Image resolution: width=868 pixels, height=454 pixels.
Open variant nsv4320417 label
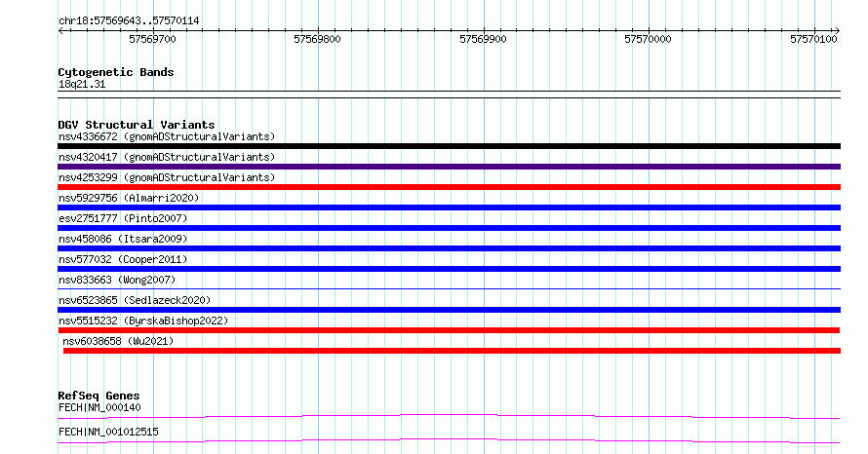point(167,157)
